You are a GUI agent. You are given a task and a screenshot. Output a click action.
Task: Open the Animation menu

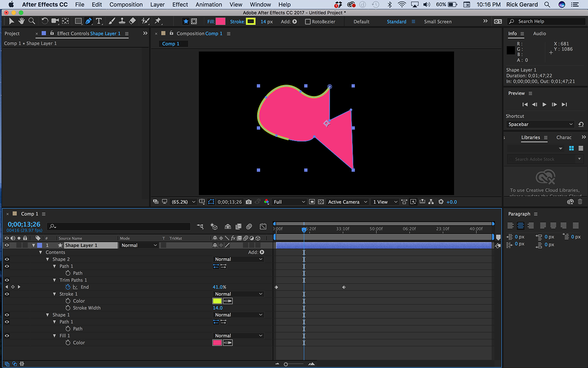(x=208, y=4)
